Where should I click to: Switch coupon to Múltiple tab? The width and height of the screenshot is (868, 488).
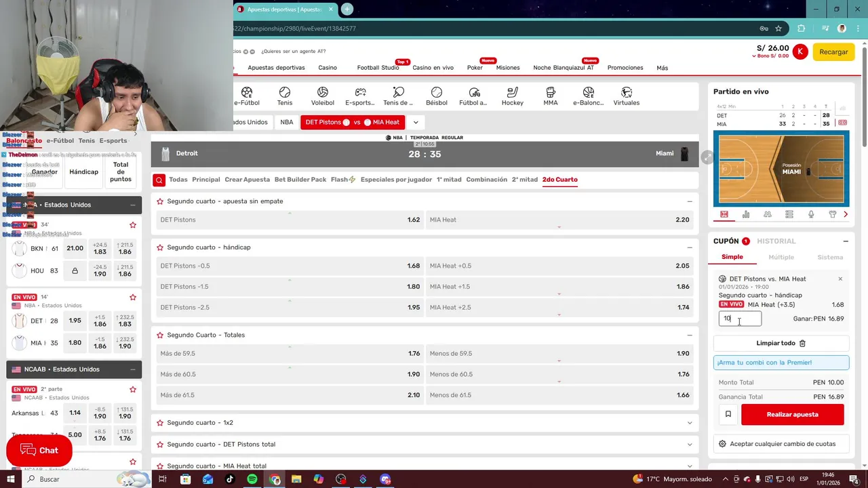pyautogui.click(x=781, y=258)
